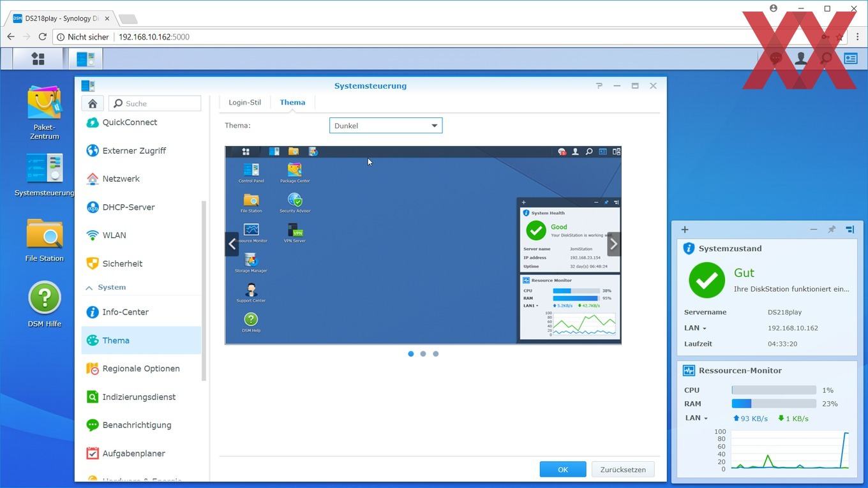This screenshot has width=868, height=488.
Task: Open Externer Zugriff settings
Action: [x=141, y=151]
